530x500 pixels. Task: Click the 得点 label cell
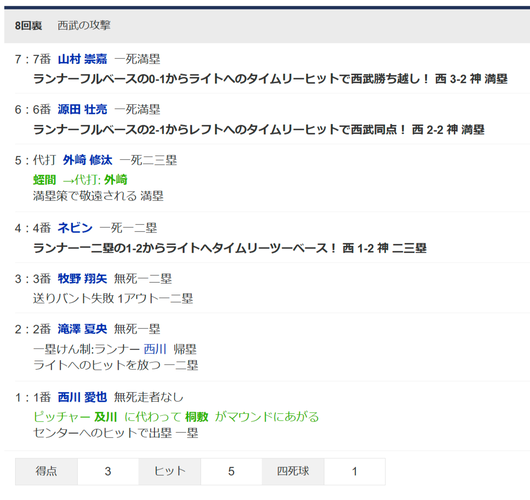46,472
